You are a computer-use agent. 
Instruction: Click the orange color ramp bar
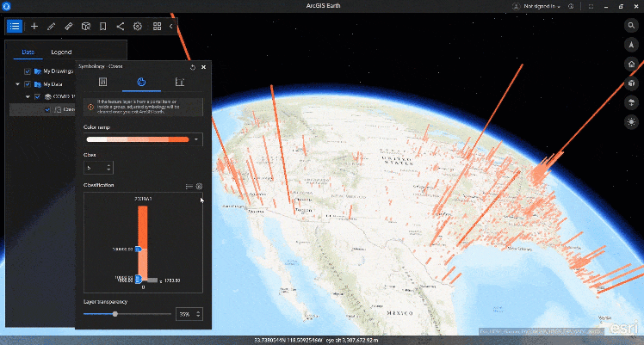pyautogui.click(x=138, y=139)
